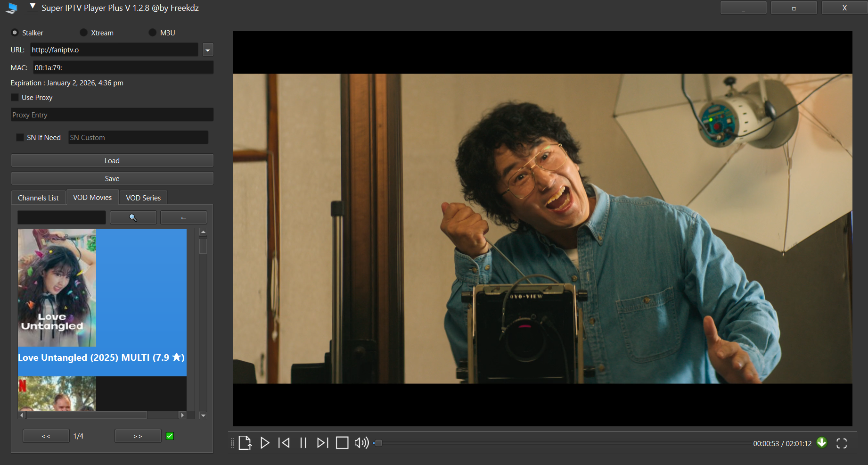The image size is (868, 465).
Task: Click the video seek slider handle
Action: click(x=378, y=443)
